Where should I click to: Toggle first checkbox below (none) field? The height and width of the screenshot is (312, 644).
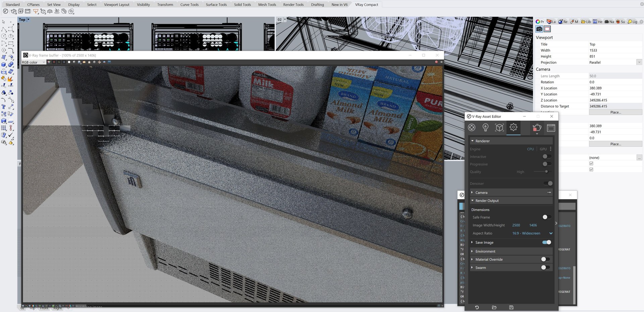coord(591,164)
